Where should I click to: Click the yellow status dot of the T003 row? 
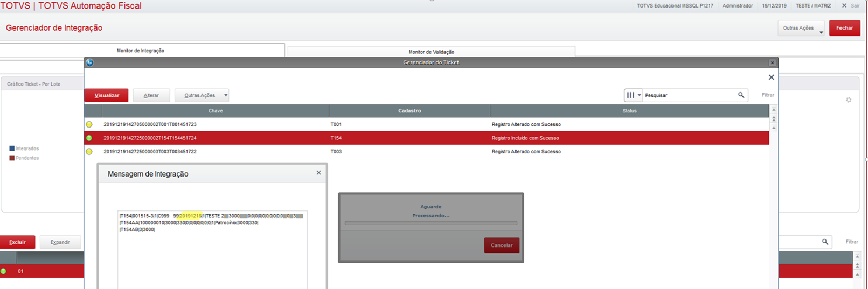89,152
